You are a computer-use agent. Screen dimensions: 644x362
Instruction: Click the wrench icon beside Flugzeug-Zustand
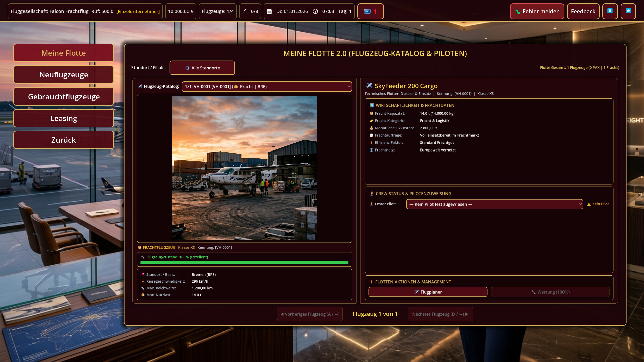point(143,257)
